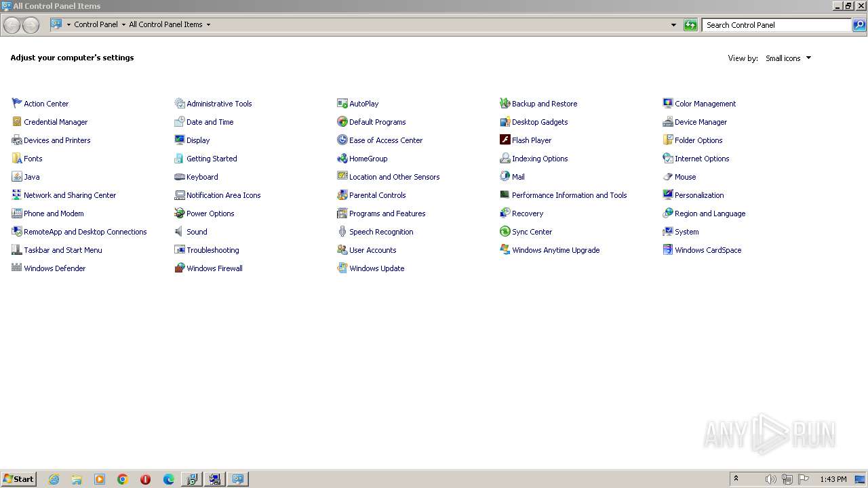
Task: Open the Windows Firewall icon
Action: (x=180, y=268)
